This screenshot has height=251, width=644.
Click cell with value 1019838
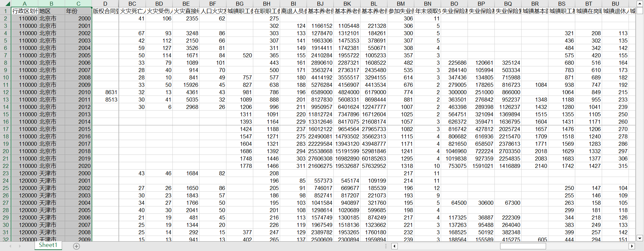click(454, 159)
